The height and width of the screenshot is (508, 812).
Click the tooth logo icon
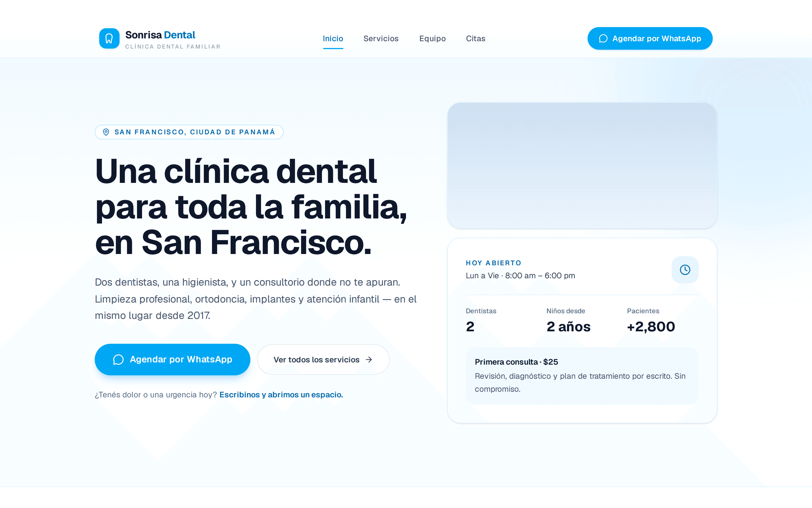click(x=109, y=38)
